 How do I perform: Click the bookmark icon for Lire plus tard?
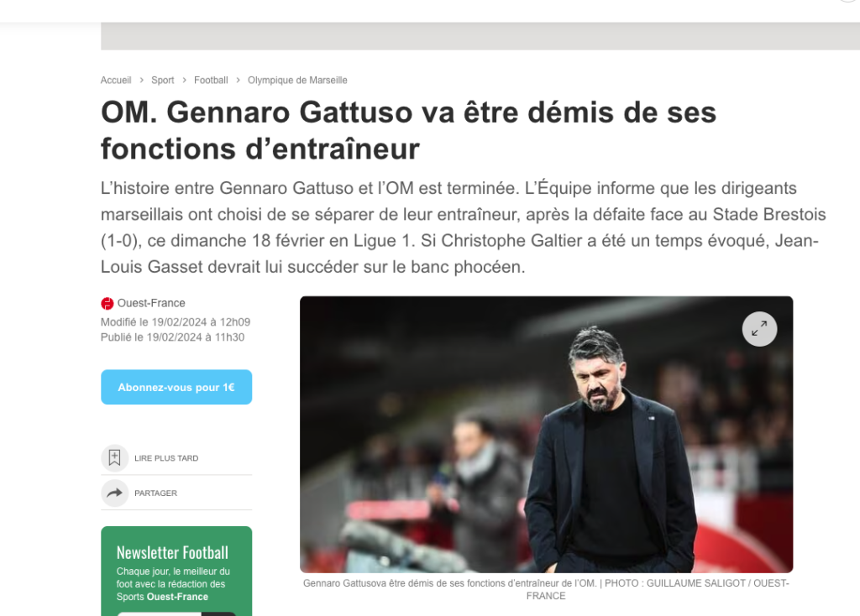tap(114, 457)
